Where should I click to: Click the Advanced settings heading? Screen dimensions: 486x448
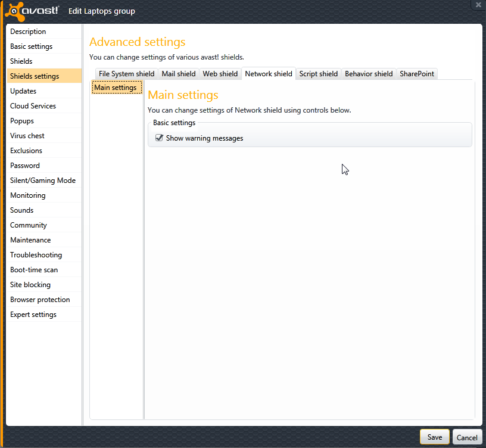coord(138,42)
